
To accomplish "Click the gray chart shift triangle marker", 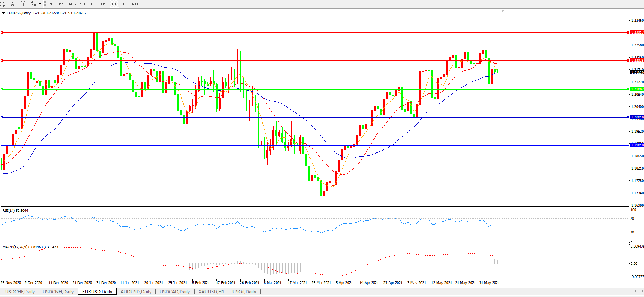I will point(503,11).
